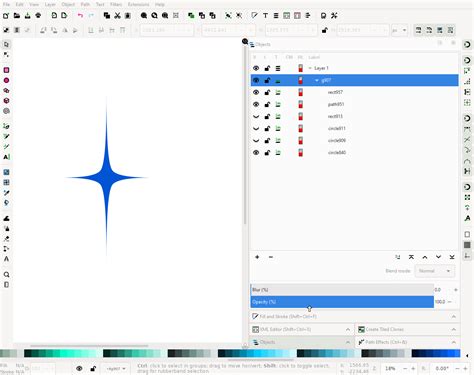Open the px units dropdown
The width and height of the screenshot is (474, 375).
tap(399, 30)
